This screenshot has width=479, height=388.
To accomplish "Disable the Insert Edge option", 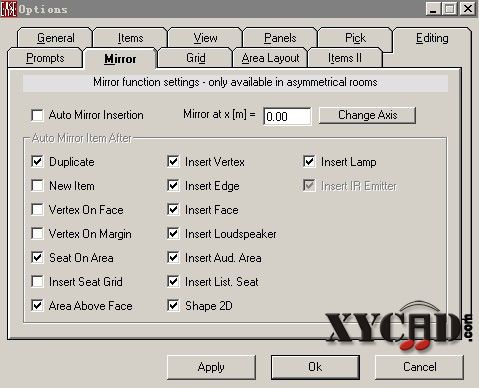I will tap(173, 186).
